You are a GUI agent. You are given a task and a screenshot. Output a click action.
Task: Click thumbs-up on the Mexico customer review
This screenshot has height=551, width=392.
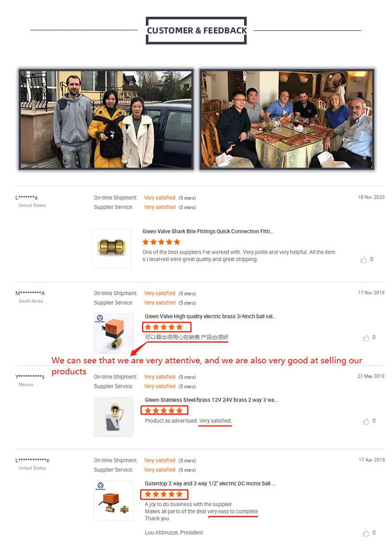tap(366, 421)
